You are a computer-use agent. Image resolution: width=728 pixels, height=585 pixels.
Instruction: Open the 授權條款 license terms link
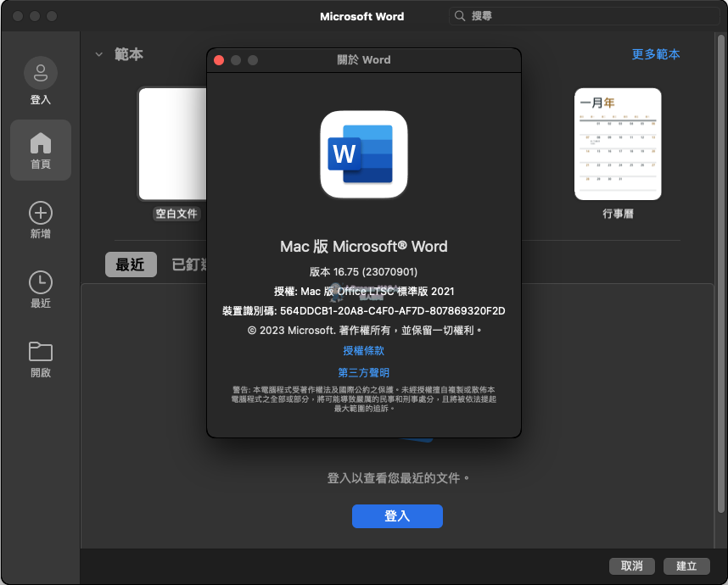tap(363, 350)
